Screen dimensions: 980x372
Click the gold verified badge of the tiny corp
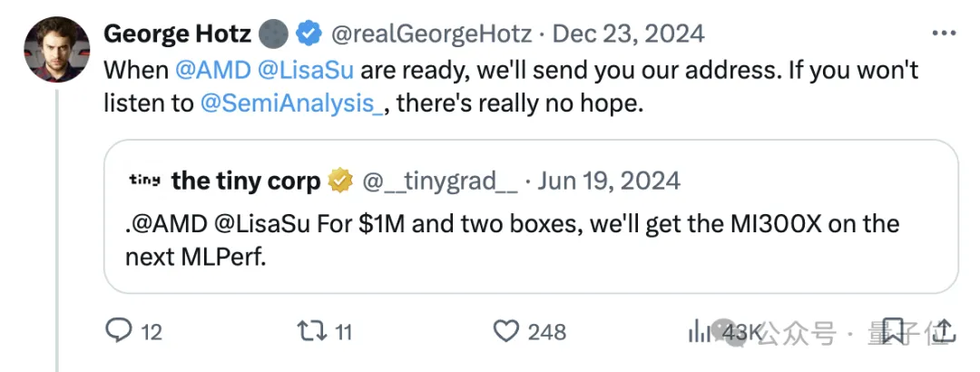click(x=340, y=181)
